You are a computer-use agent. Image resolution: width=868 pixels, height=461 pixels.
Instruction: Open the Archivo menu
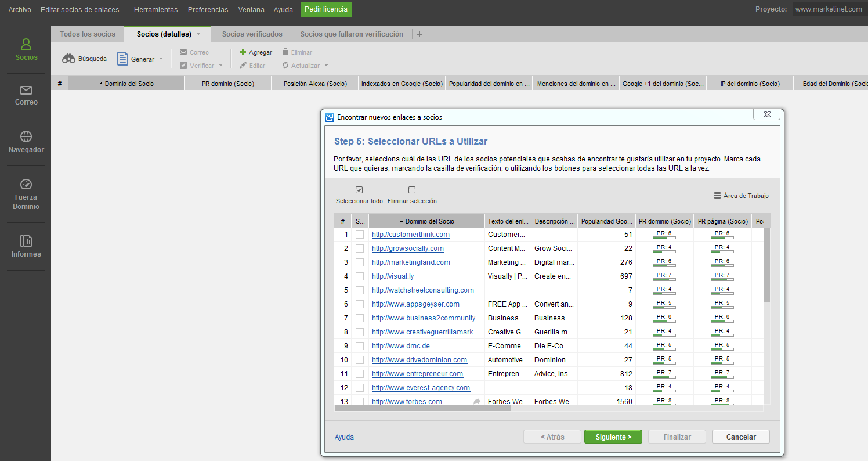(x=20, y=10)
